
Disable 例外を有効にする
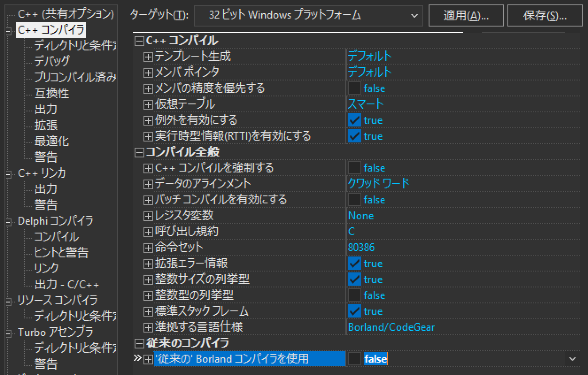pos(354,120)
